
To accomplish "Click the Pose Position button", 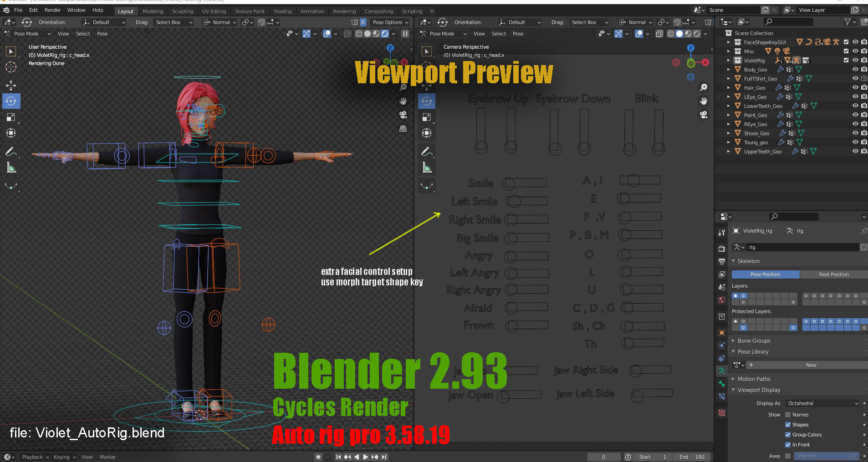I will pos(766,274).
